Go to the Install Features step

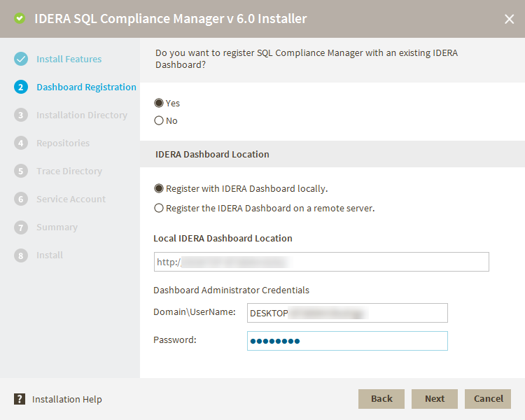[69, 59]
